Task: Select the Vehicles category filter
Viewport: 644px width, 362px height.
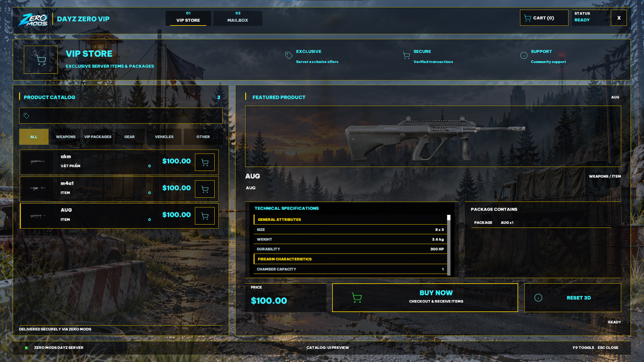Action: tap(164, 137)
